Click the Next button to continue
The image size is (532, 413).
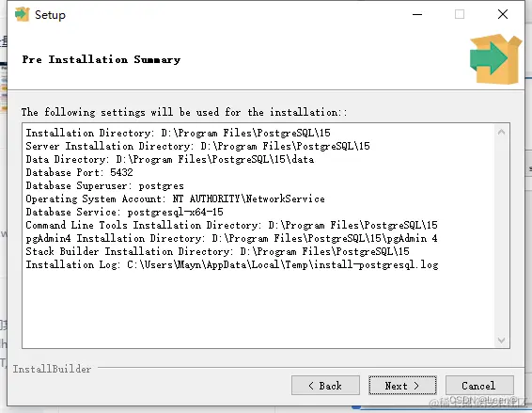pyautogui.click(x=402, y=386)
